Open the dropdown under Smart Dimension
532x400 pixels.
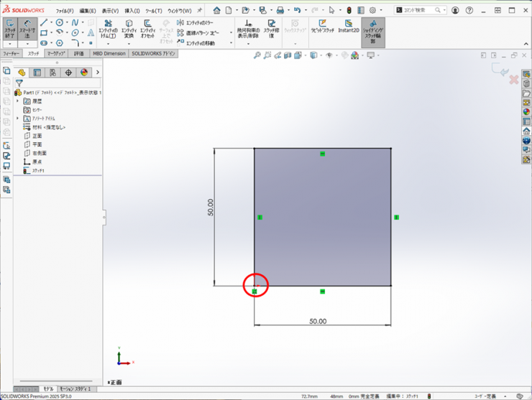[28, 45]
